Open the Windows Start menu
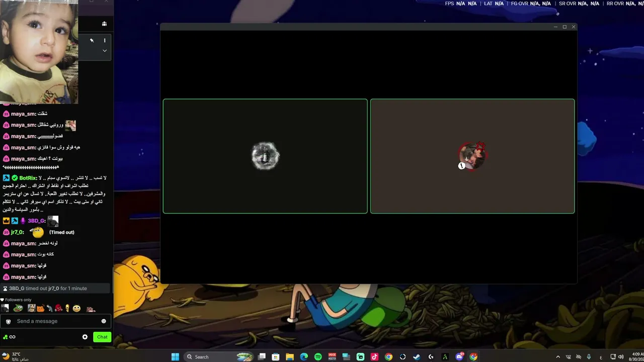This screenshot has height=362, width=644. click(175, 357)
